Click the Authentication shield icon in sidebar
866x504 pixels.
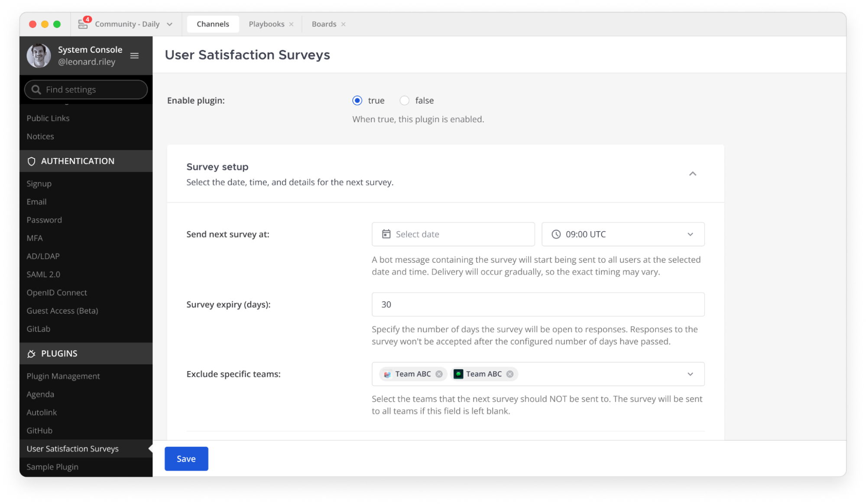click(x=31, y=161)
